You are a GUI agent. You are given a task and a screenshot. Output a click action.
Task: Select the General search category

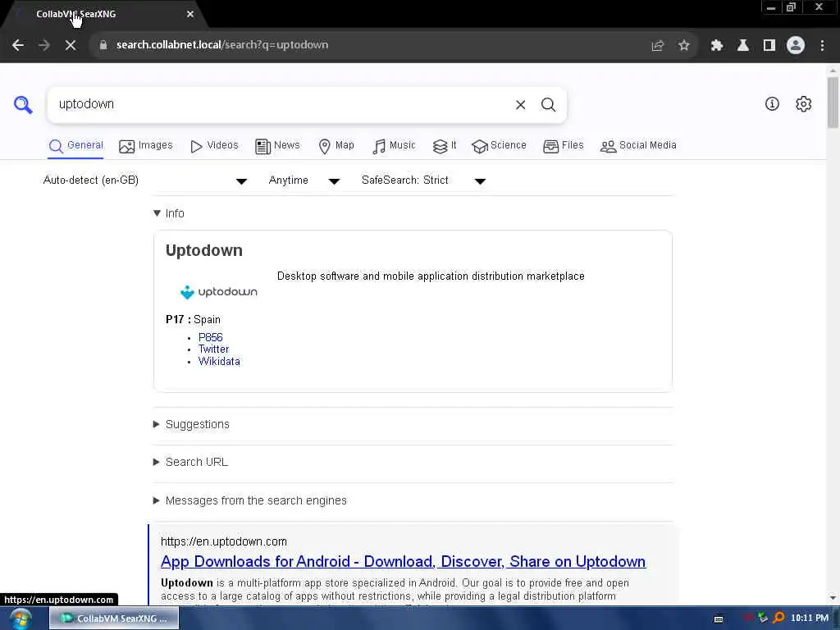pos(76,146)
